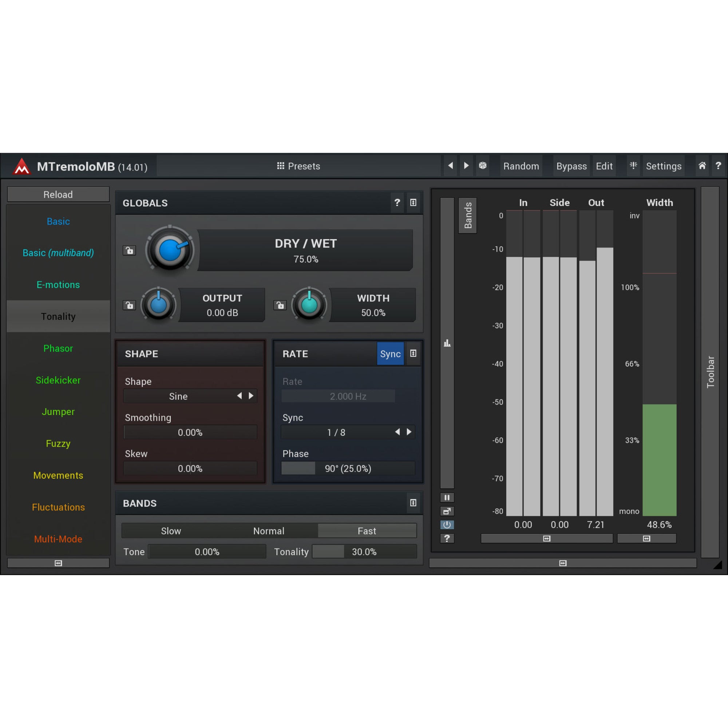The width and height of the screenshot is (728, 728).
Task: Click the Edit button
Action: point(604,166)
